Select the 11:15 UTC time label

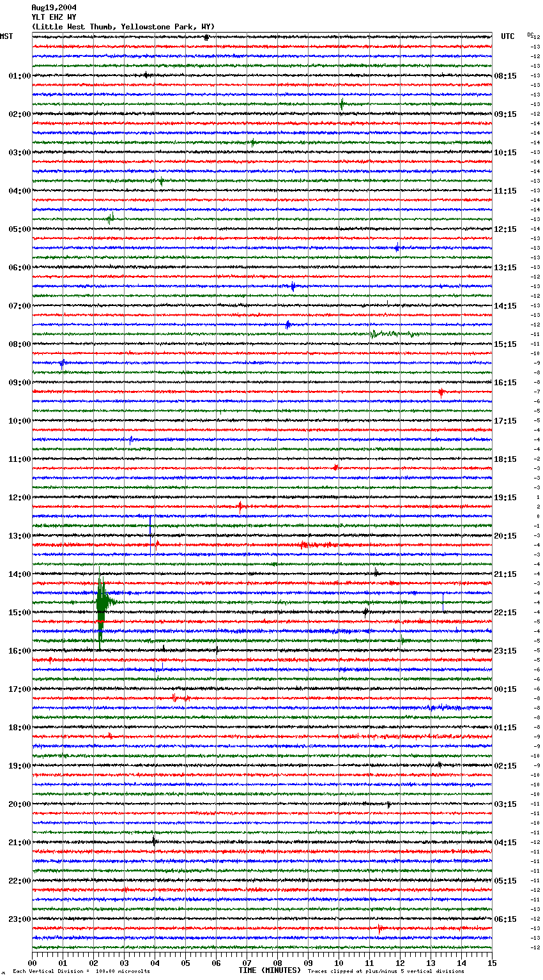[x=505, y=191]
